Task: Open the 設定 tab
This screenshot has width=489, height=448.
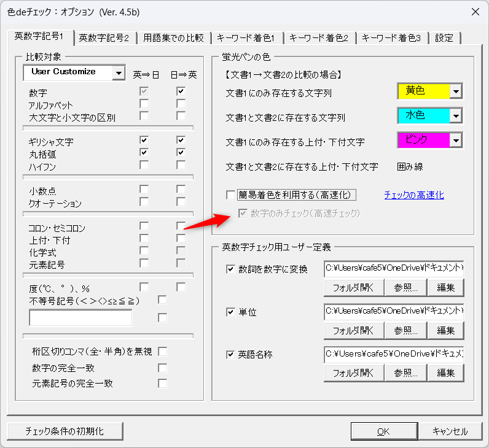Action: pyautogui.click(x=444, y=38)
